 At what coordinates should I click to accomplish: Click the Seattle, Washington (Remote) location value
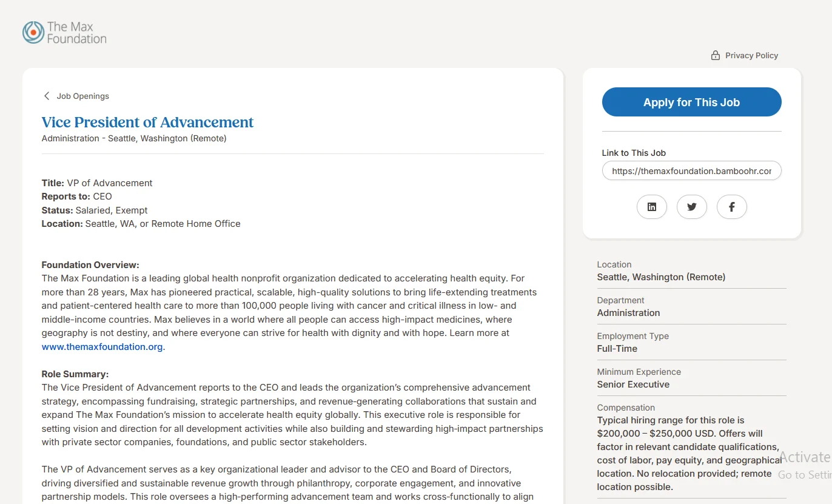click(661, 277)
